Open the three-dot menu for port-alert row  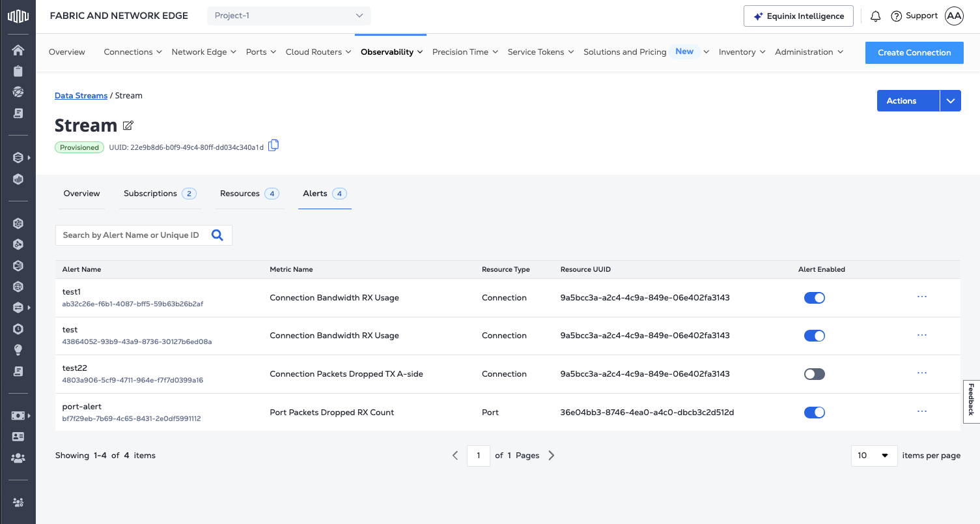tap(921, 411)
